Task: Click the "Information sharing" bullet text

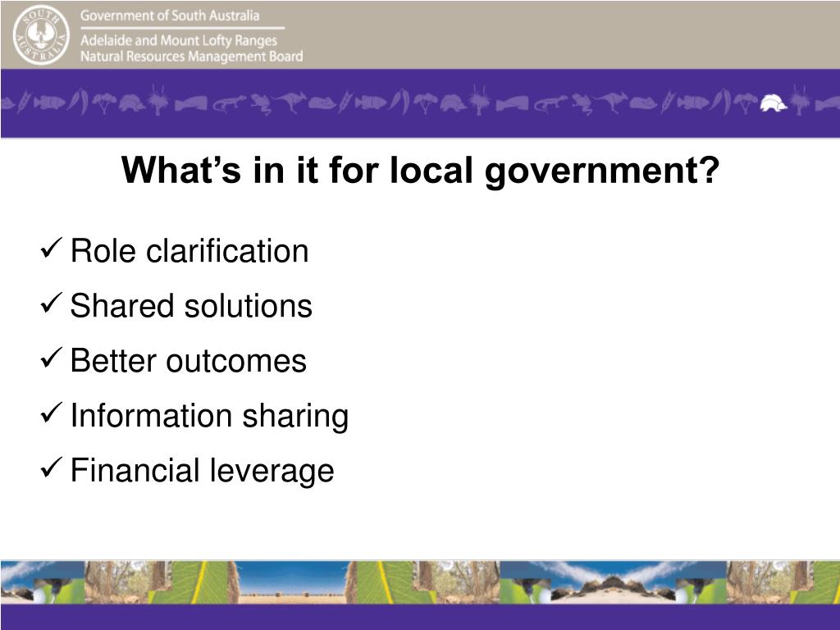Action: (x=209, y=416)
